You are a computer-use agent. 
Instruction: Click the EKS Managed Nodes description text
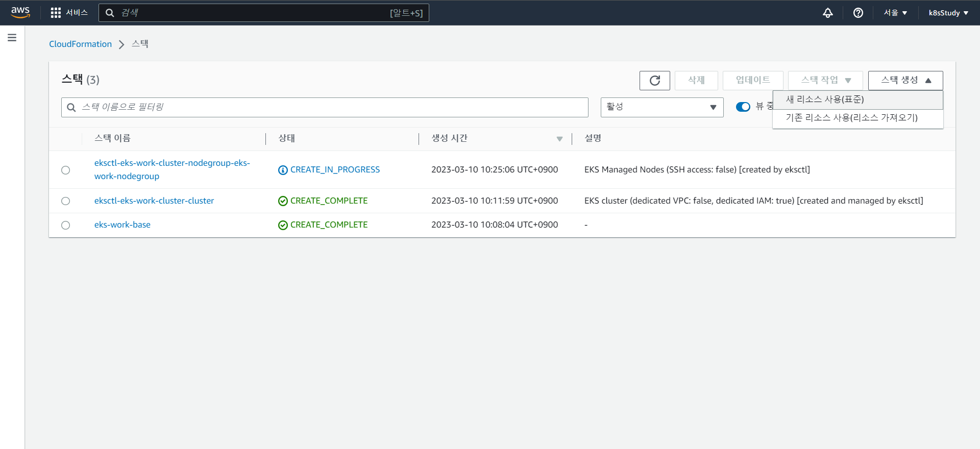coord(697,170)
